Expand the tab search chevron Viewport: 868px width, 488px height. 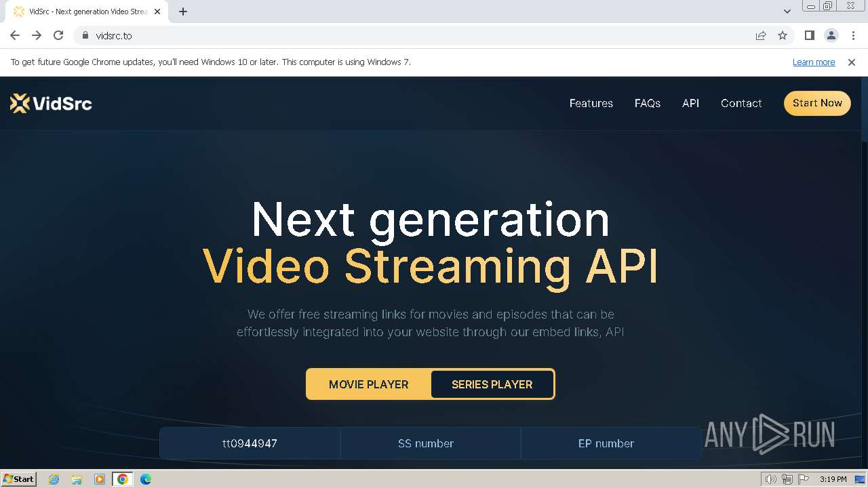(x=787, y=12)
